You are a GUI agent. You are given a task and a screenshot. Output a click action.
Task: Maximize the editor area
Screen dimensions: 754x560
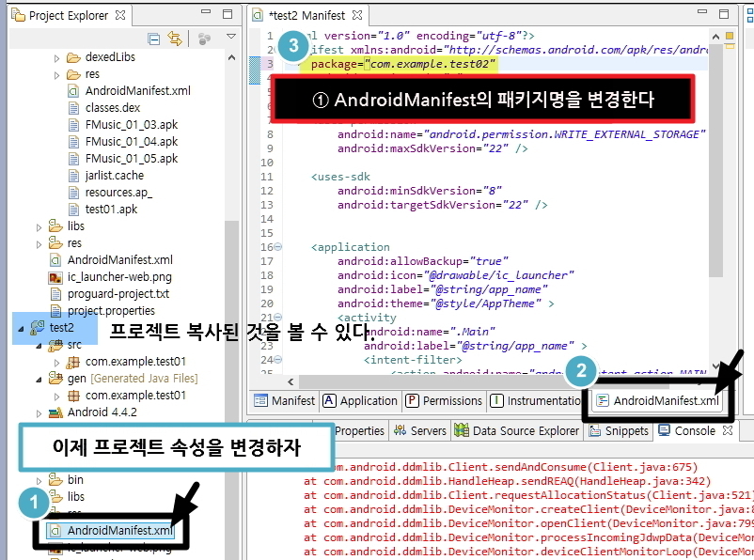point(724,14)
